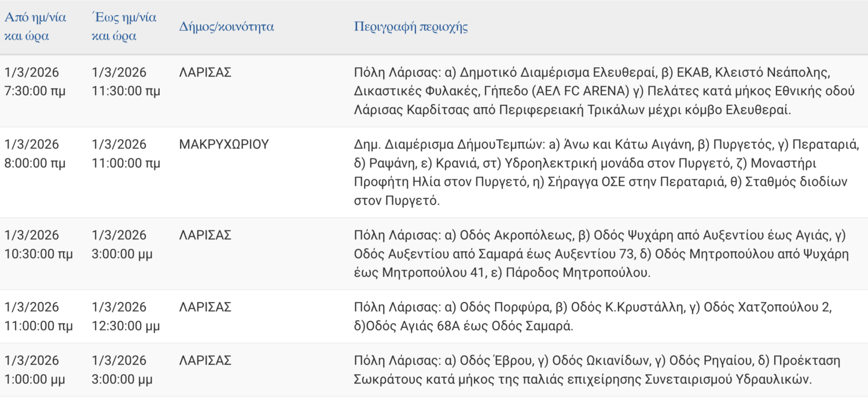Click the description starting with Οδός Πορφύρα
Image resolution: width=868 pixels, height=398 pixels.
(x=593, y=316)
